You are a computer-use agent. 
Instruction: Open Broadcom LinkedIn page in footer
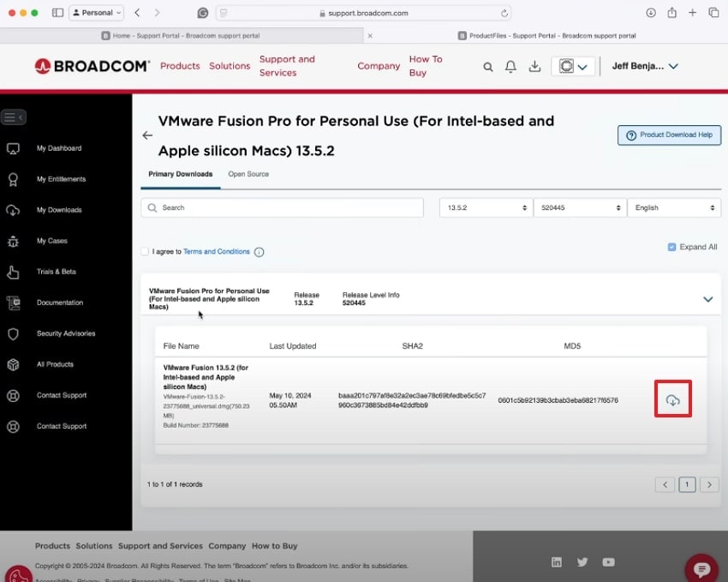[556, 562]
